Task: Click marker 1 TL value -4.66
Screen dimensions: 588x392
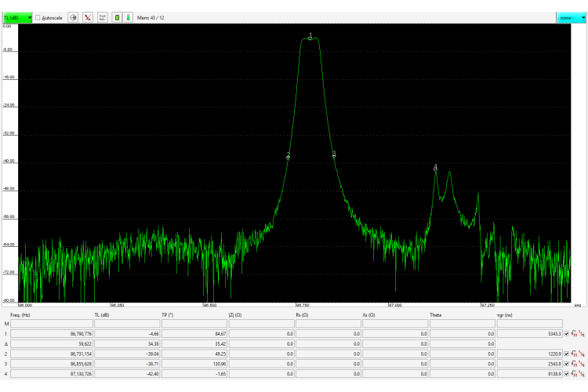Action: coord(127,333)
